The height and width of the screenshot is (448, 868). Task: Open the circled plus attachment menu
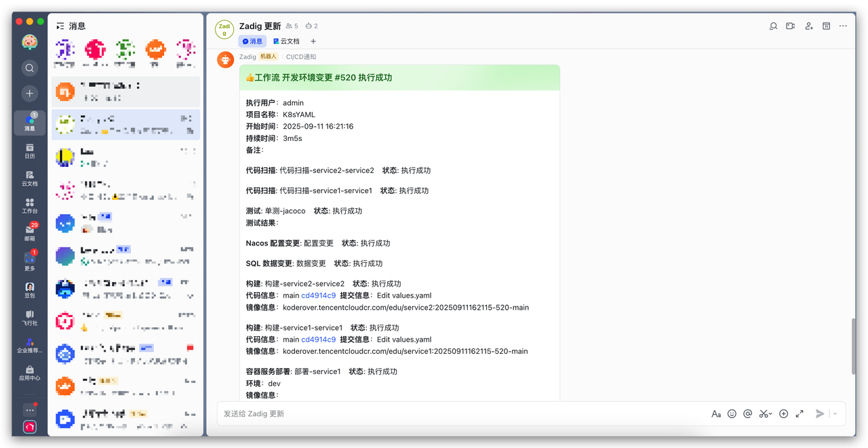coord(783,413)
